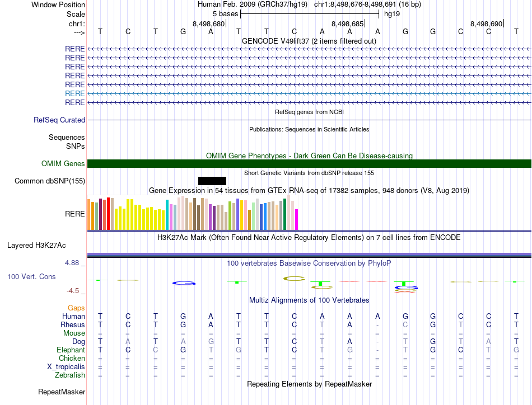
Task: Click the H3K27Ac Mark ENCODE track title
Action: [309, 237]
